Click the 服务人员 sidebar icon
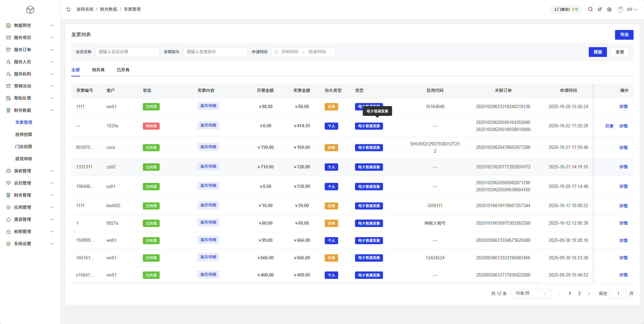Screen dimensions: 644x324 click(x=8, y=62)
